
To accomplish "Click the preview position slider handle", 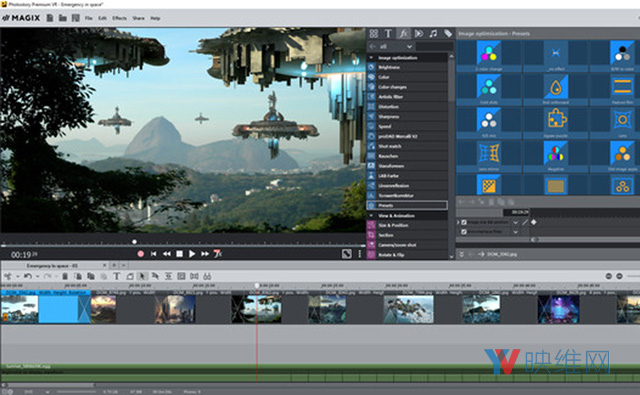I will click(x=134, y=242).
